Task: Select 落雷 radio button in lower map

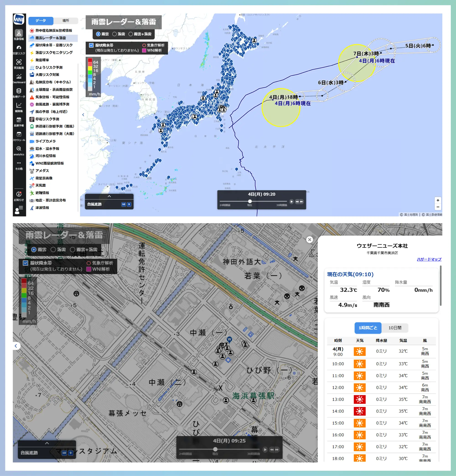Action: click(x=53, y=249)
